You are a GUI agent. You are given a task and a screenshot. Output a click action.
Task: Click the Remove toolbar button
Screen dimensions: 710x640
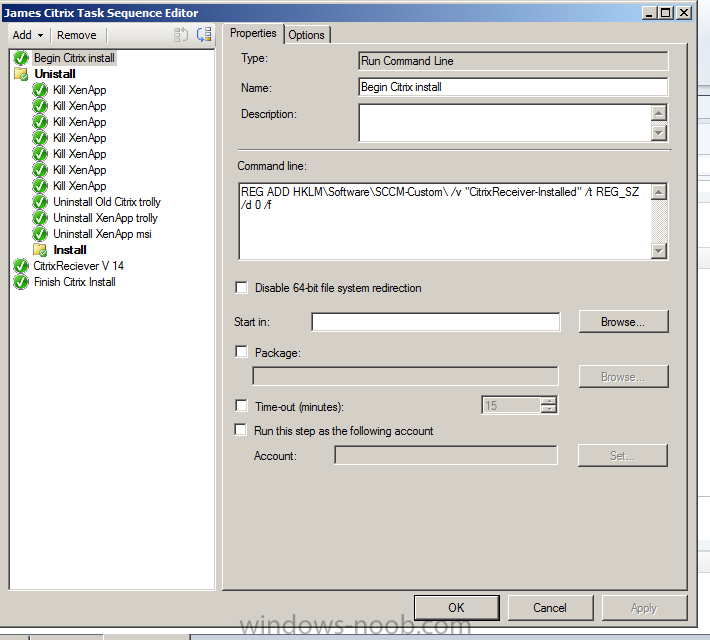click(77, 35)
